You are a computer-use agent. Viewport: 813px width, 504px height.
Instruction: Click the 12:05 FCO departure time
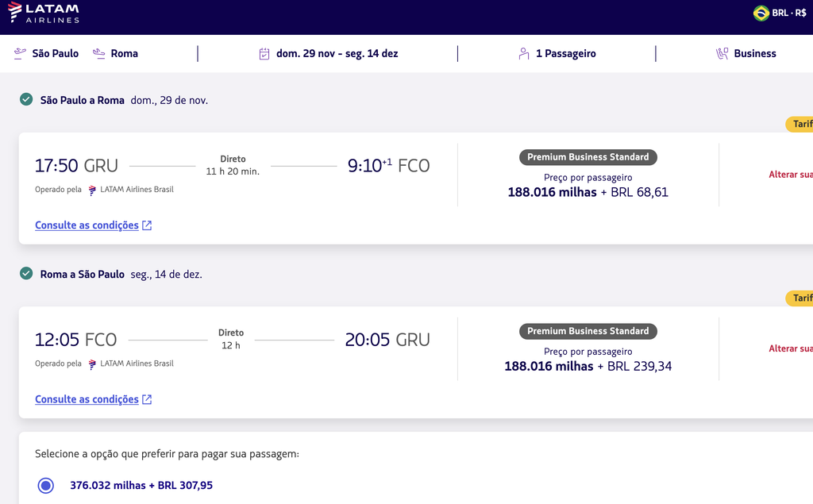pos(75,340)
